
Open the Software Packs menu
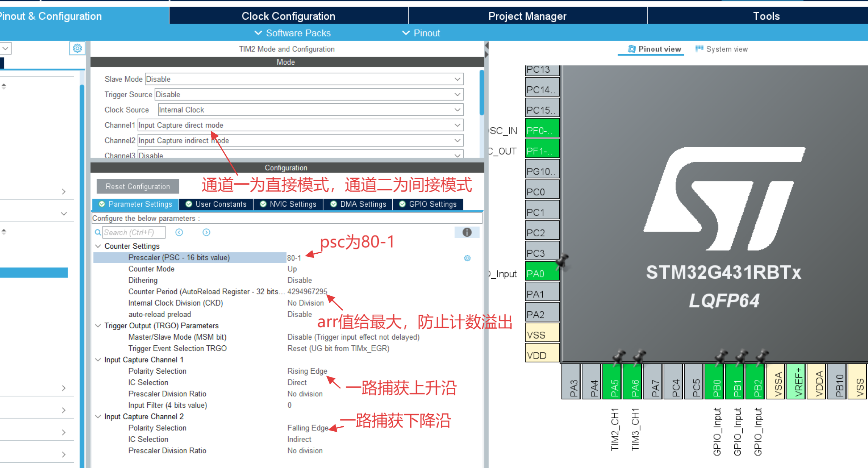pyautogui.click(x=293, y=33)
